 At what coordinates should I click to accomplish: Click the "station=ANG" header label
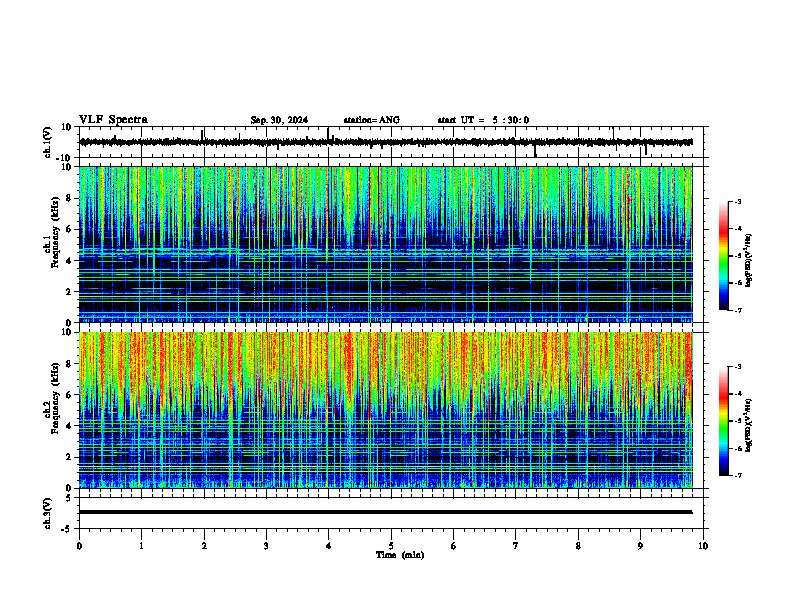point(371,120)
